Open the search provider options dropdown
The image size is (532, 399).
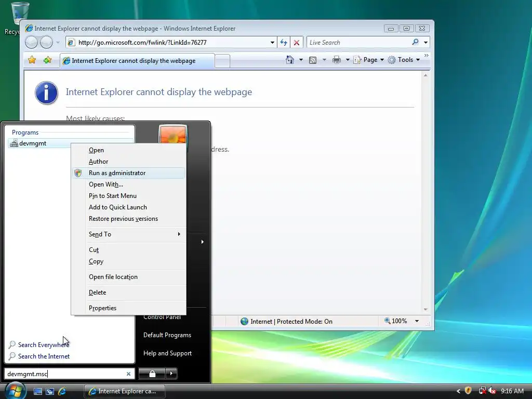pyautogui.click(x=425, y=43)
